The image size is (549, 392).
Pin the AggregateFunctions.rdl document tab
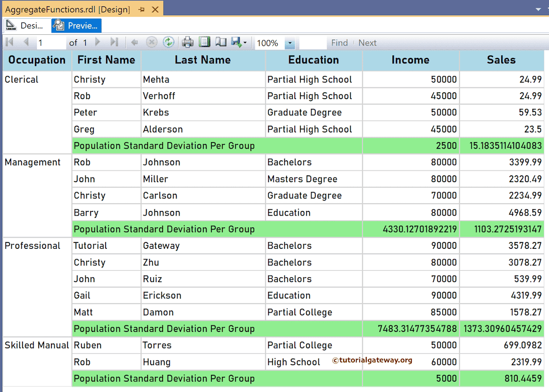point(142,10)
